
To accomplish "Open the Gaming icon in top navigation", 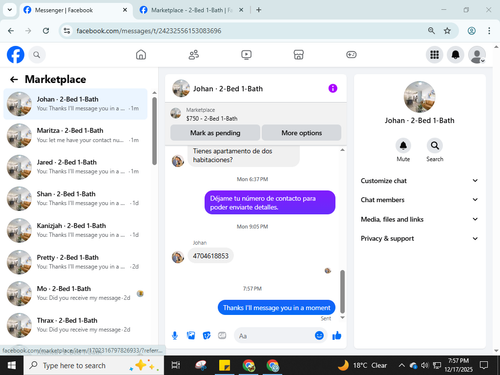I will [x=351, y=55].
